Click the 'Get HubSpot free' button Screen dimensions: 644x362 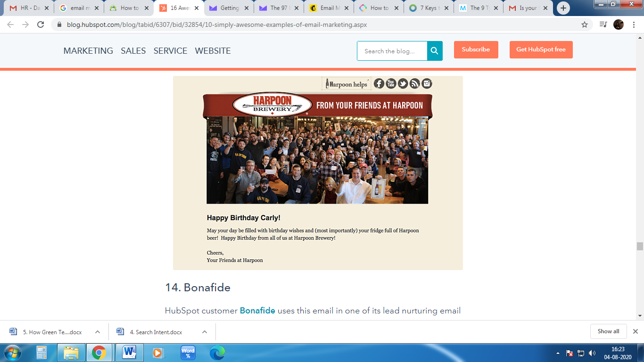tap(541, 49)
